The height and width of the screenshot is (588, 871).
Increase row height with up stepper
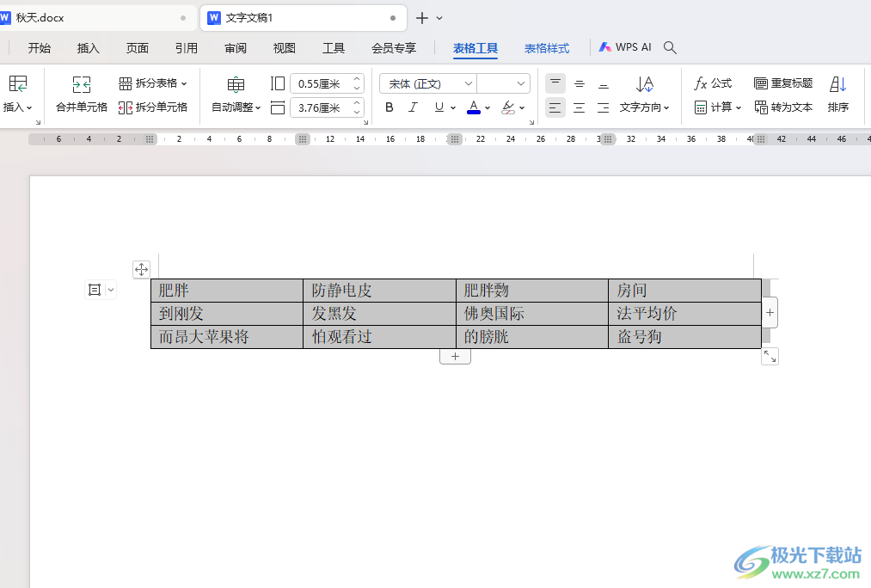click(357, 79)
